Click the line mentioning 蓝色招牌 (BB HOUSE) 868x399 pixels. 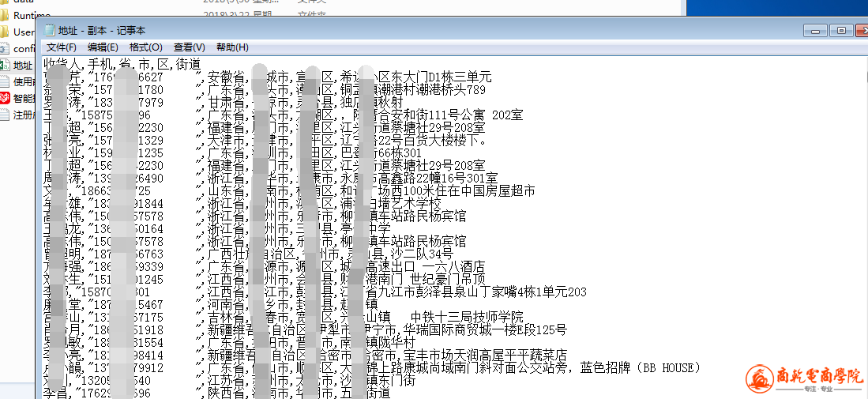[373, 368]
